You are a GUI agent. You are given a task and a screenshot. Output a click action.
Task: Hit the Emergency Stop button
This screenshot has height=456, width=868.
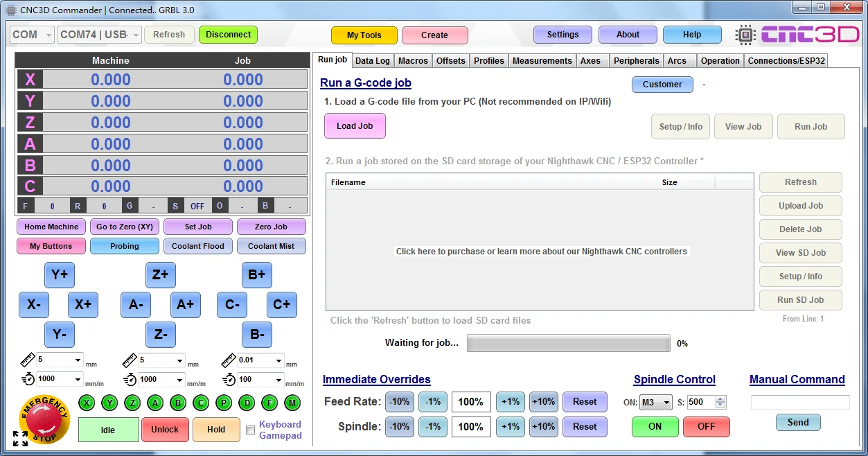44,418
